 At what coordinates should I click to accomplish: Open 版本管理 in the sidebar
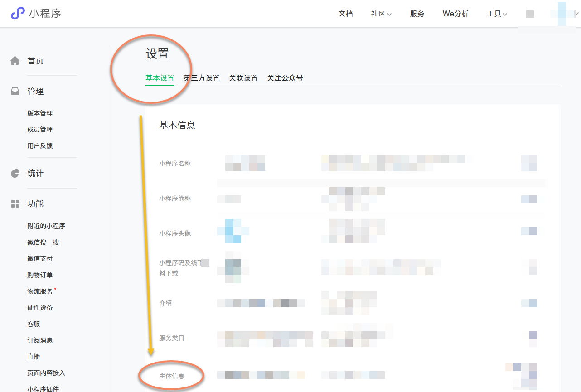(x=40, y=113)
